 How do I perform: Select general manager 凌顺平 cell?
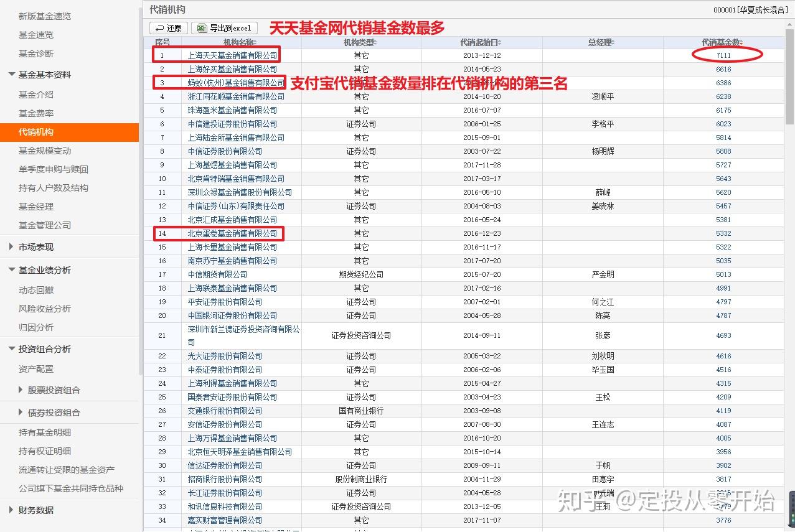click(x=603, y=96)
